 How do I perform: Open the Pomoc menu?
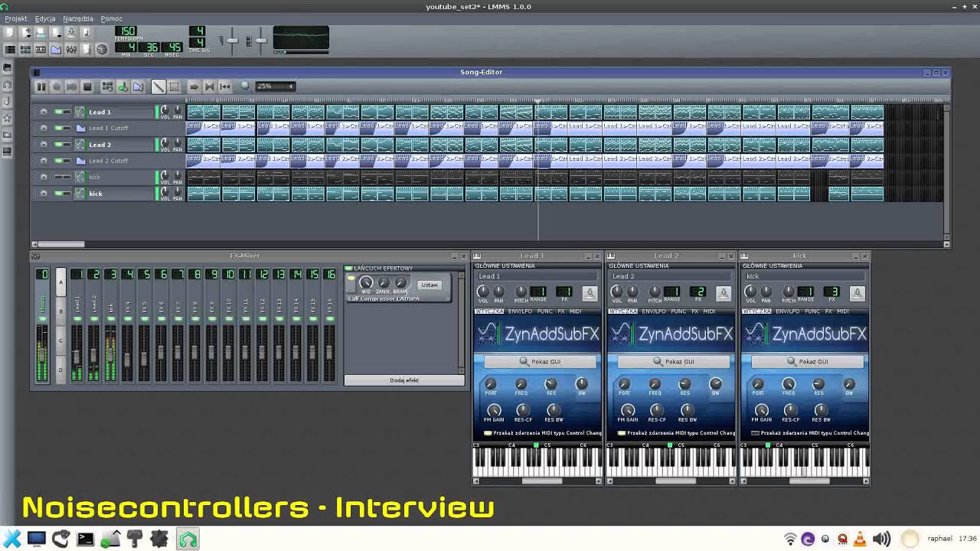[x=112, y=18]
